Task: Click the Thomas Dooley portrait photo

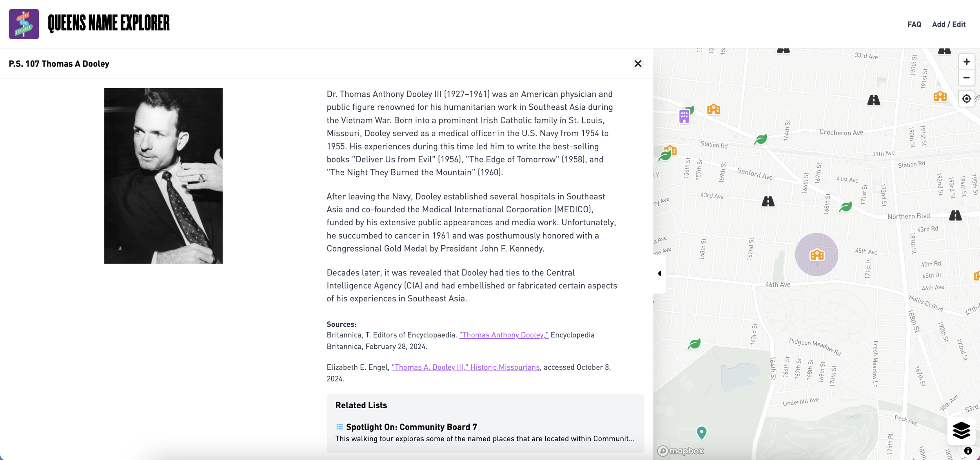Action: (163, 176)
